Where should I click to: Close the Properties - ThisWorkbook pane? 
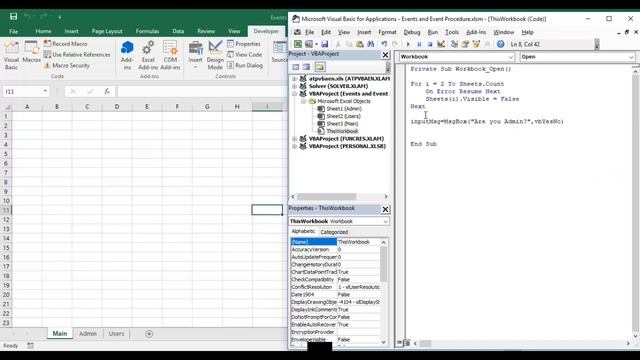click(x=385, y=209)
